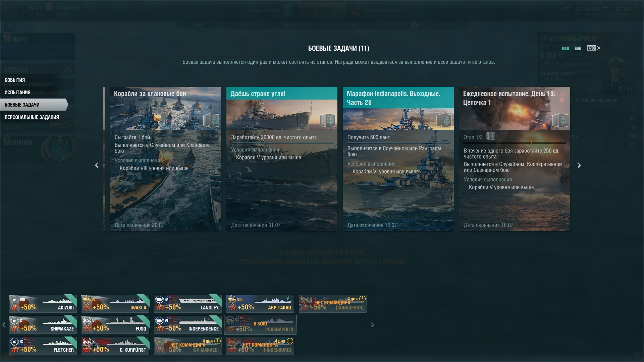The width and height of the screenshot is (644, 362).
Task: Show previous missions with the left arrow
Action: pyautogui.click(x=97, y=165)
